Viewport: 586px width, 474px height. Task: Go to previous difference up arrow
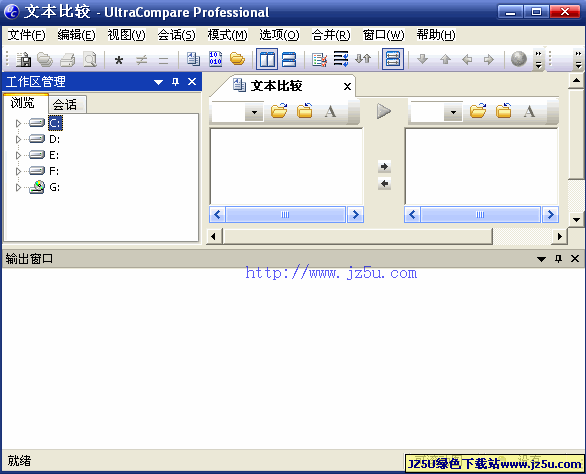click(445, 59)
